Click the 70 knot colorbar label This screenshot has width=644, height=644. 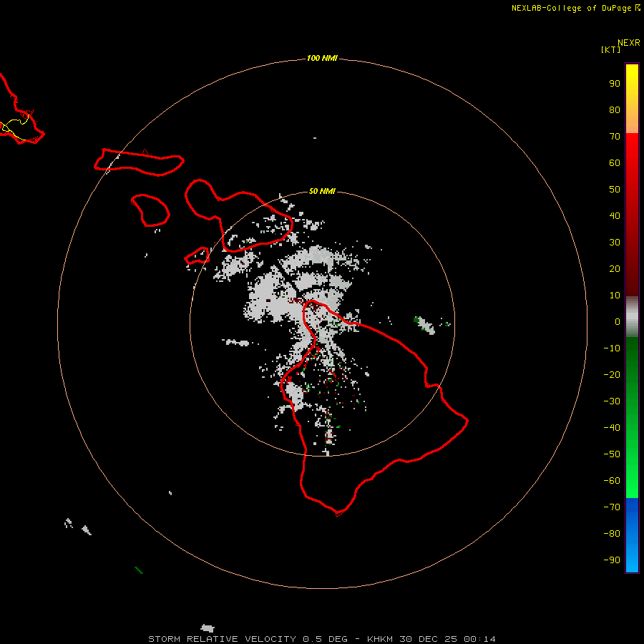tap(615, 137)
